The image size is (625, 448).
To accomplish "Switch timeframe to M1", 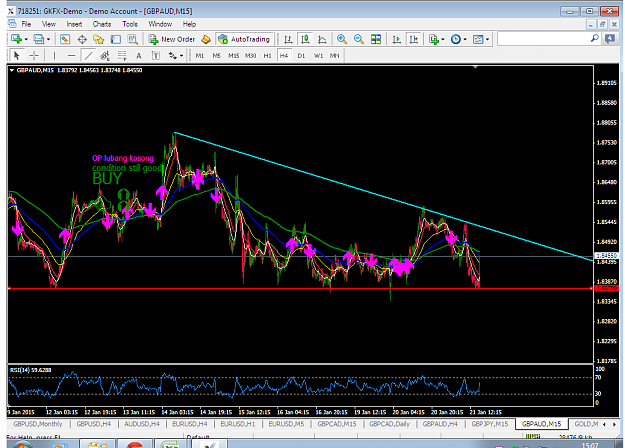I will pyautogui.click(x=200, y=55).
